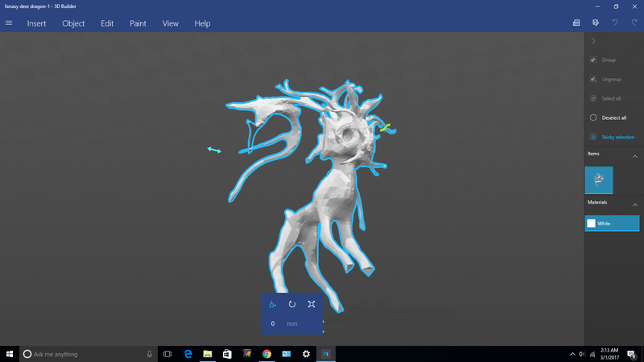Open Microsoft Edge from taskbar
This screenshot has height=362, width=644.
pos(188,354)
